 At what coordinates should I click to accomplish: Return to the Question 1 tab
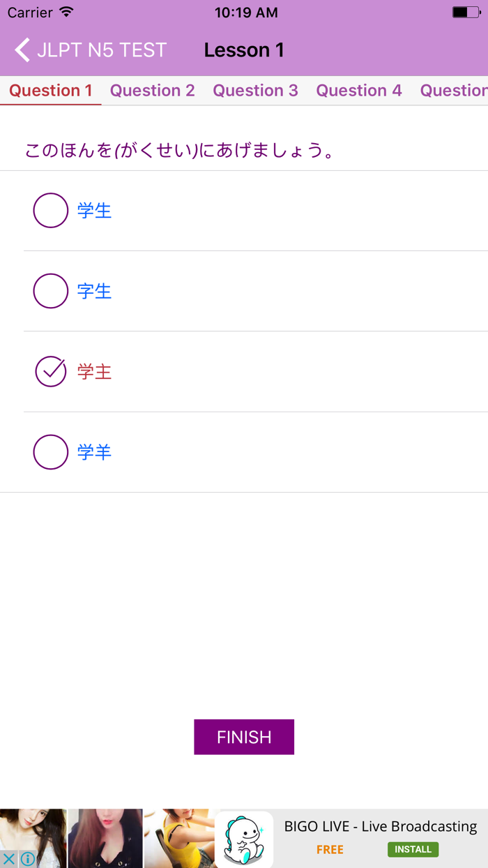pos(50,90)
